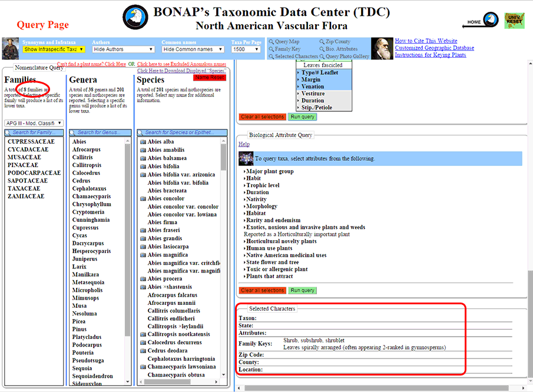Click camera icon beside Calocedrus decurrens
This screenshot has height=392, width=533.
pos(143,343)
